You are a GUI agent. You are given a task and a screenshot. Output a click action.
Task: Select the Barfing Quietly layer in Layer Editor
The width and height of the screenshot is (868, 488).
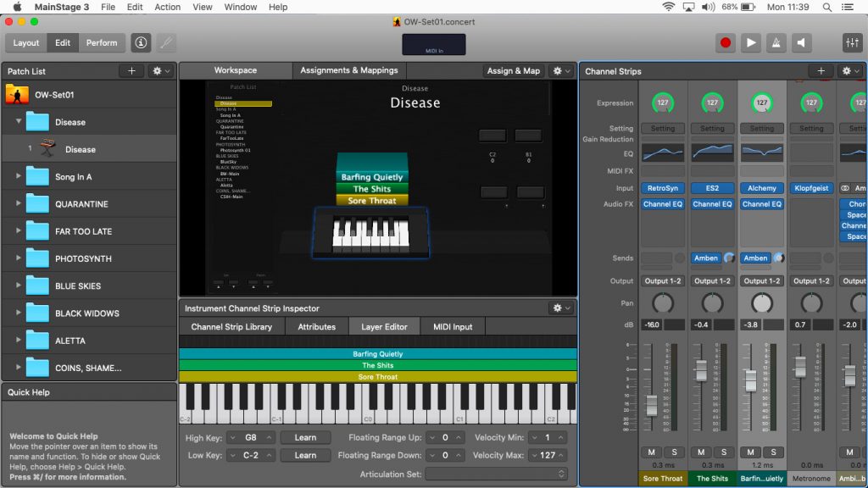pos(377,353)
